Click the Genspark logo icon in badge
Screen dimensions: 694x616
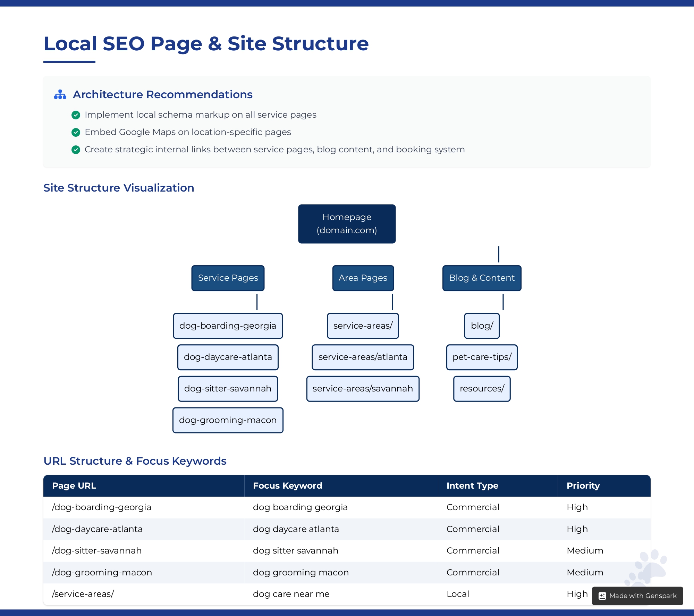coord(602,596)
